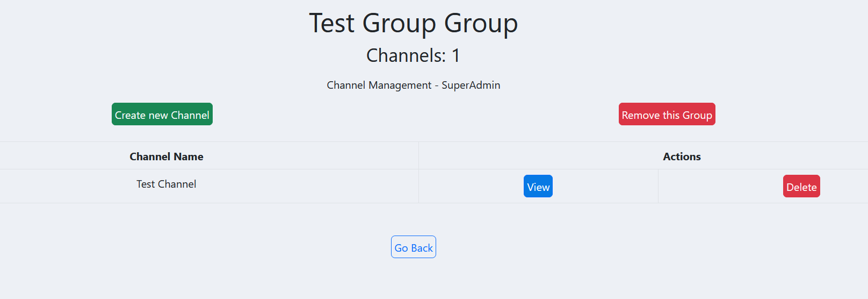Screen dimensions: 868x299
Task: Click the Actions column header
Action: pos(682,156)
